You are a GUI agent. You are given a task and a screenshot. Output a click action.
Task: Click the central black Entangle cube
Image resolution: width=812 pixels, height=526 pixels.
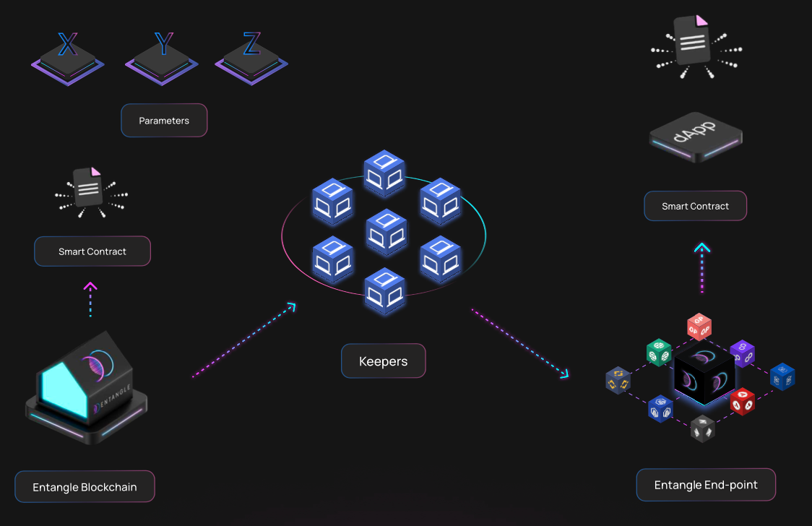(704, 374)
